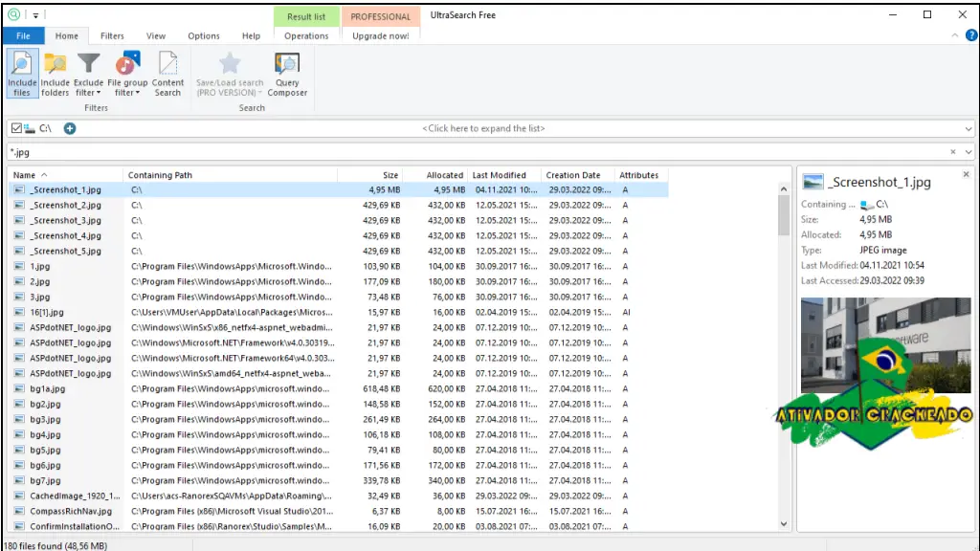Click the 618,48 KB size cell
This screenshot has width=980, height=551.
(381, 388)
